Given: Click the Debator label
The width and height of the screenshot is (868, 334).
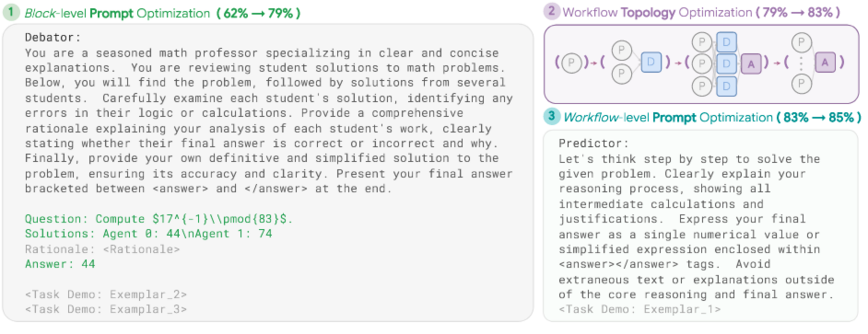Looking at the screenshot, I should [53, 38].
